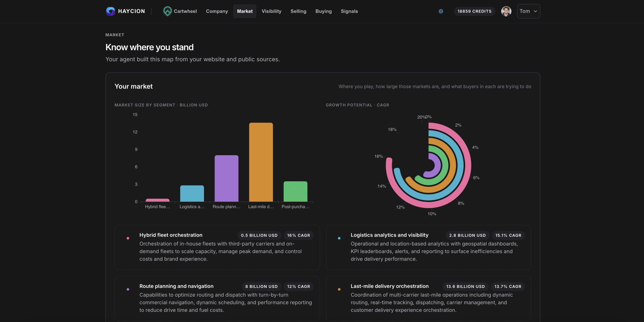This screenshot has width=644, height=322.
Task: Click the purple Route planning bar
Action: tap(227, 178)
